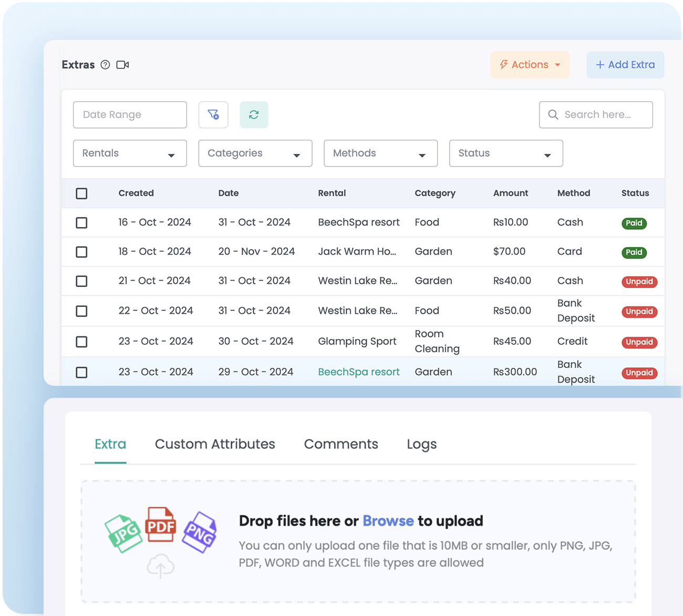This screenshot has height=616, width=683.
Task: Open the video tutorial camera icon
Action: [x=122, y=65]
